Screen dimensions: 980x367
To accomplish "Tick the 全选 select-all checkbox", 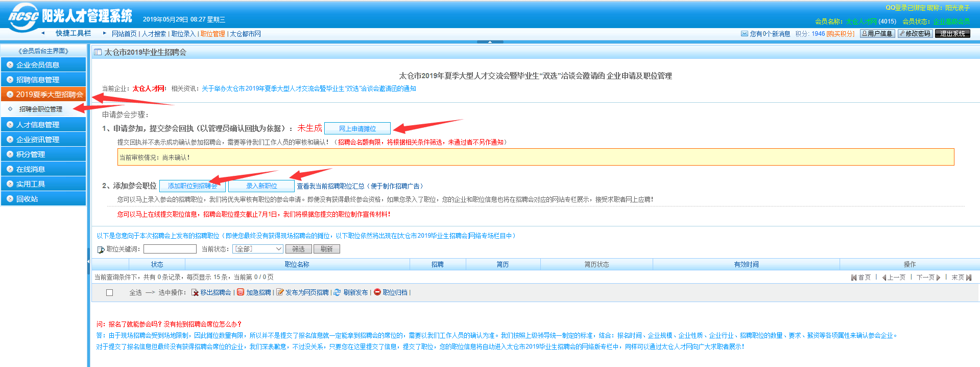I will click(x=109, y=293).
